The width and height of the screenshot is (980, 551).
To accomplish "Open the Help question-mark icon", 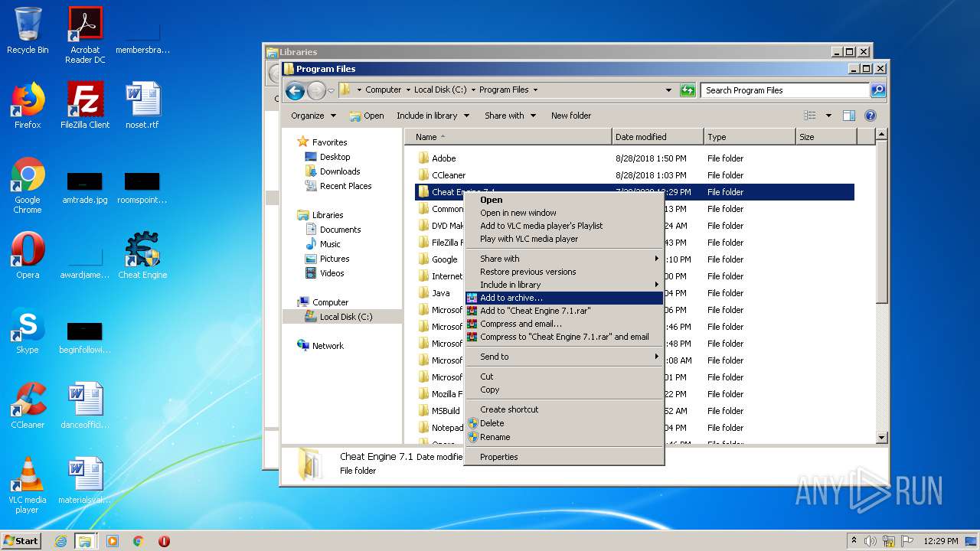I will [871, 116].
